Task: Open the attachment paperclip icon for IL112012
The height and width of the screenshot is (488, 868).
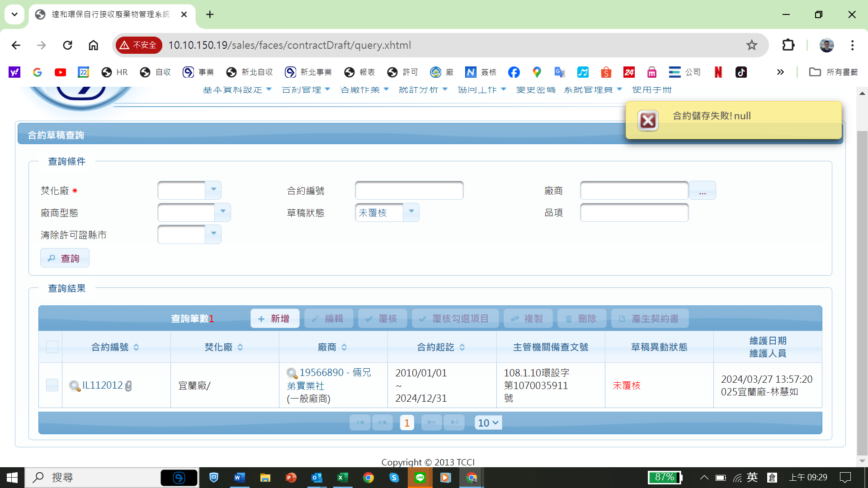Action: pos(128,386)
